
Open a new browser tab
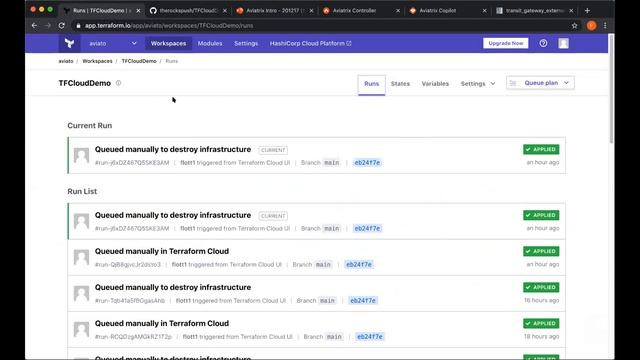587,11
